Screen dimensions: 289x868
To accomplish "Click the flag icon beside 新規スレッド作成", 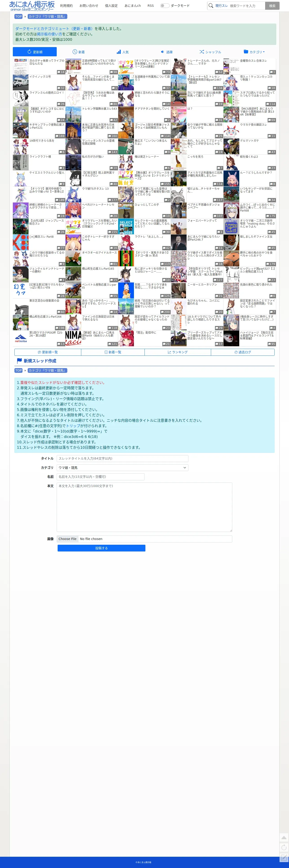I will click(x=19, y=360).
